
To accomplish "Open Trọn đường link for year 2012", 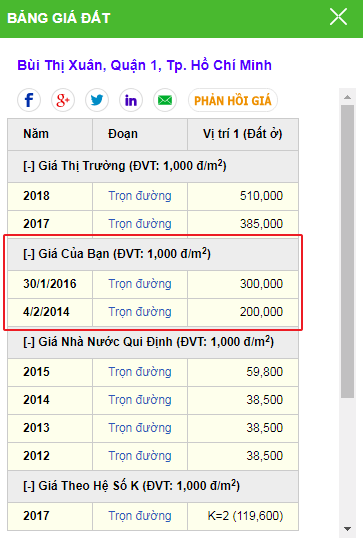I will (x=140, y=456).
